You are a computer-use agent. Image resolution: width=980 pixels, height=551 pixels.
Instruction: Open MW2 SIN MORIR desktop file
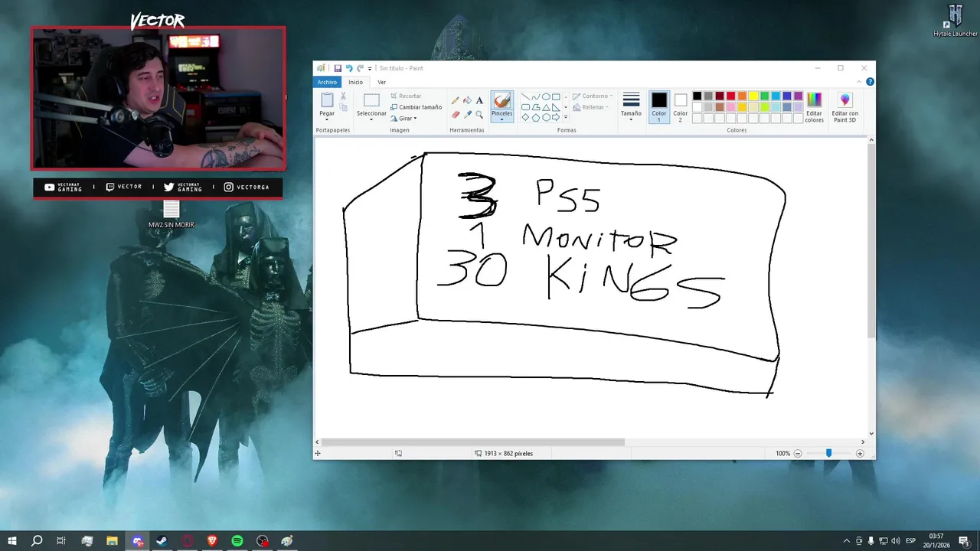click(x=171, y=215)
